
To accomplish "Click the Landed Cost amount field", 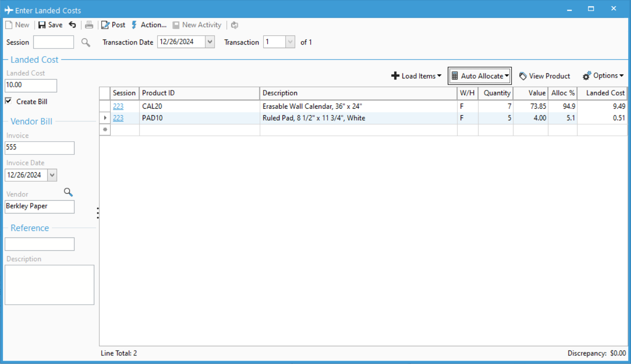I will pos(31,85).
